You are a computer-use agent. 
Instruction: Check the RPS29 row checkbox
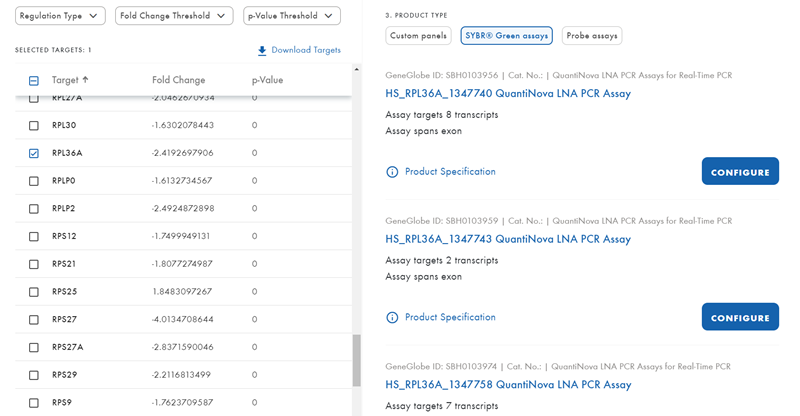(34, 375)
